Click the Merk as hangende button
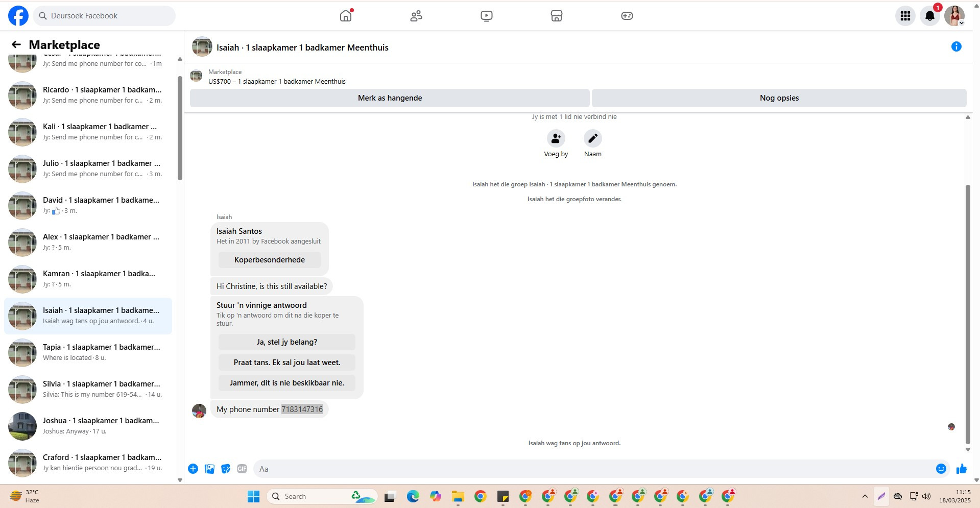 click(x=390, y=98)
